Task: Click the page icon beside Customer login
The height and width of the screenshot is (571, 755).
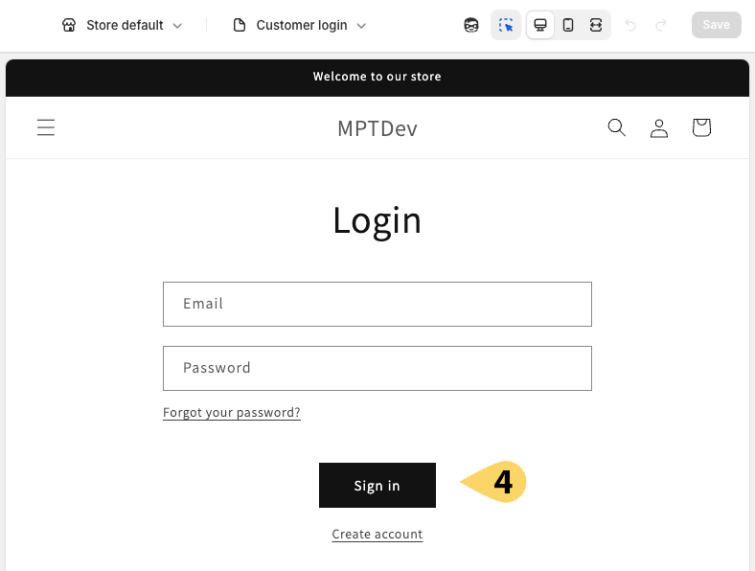Action: pyautogui.click(x=239, y=25)
